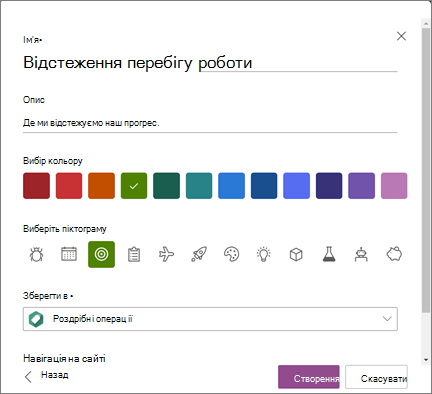Screen dimensions: 432x394
Task: Choose the periwinkle blue color swatch
Action: (296, 186)
